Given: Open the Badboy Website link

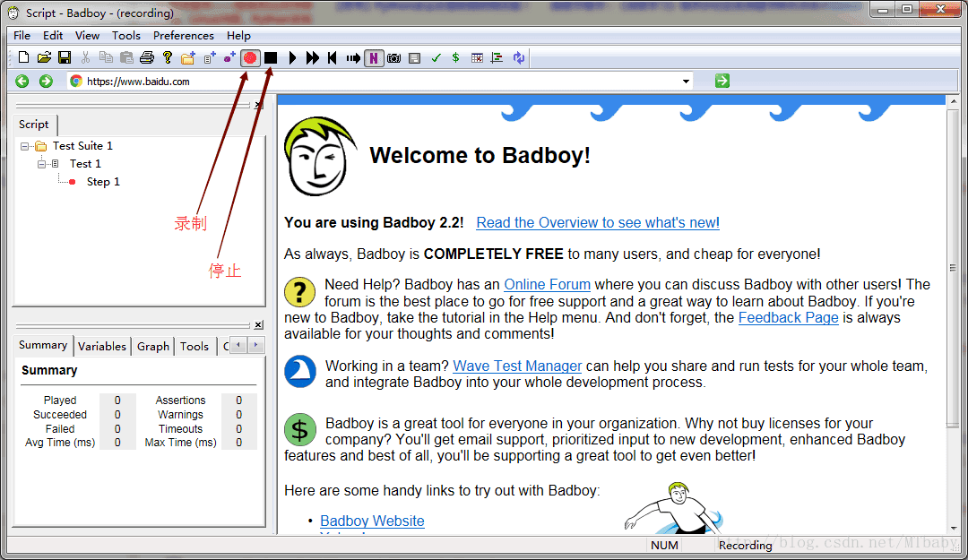Looking at the screenshot, I should [x=372, y=521].
